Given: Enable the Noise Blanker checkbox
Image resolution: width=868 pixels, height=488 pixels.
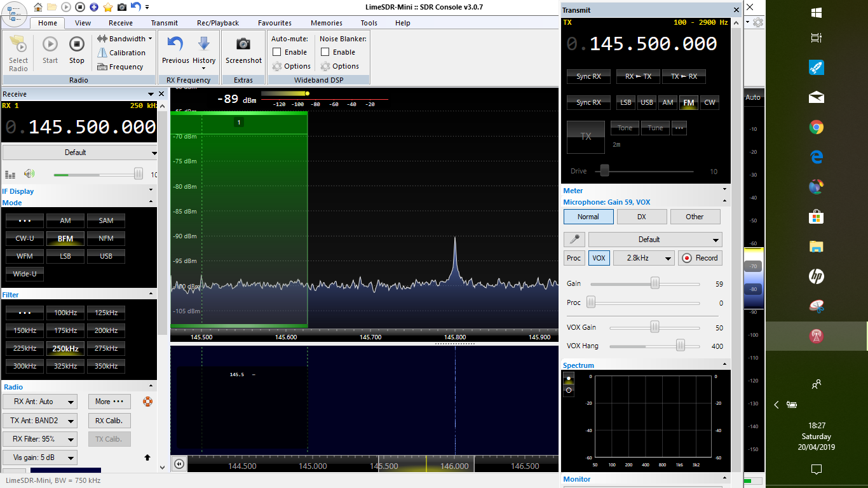Looking at the screenshot, I should point(325,52).
